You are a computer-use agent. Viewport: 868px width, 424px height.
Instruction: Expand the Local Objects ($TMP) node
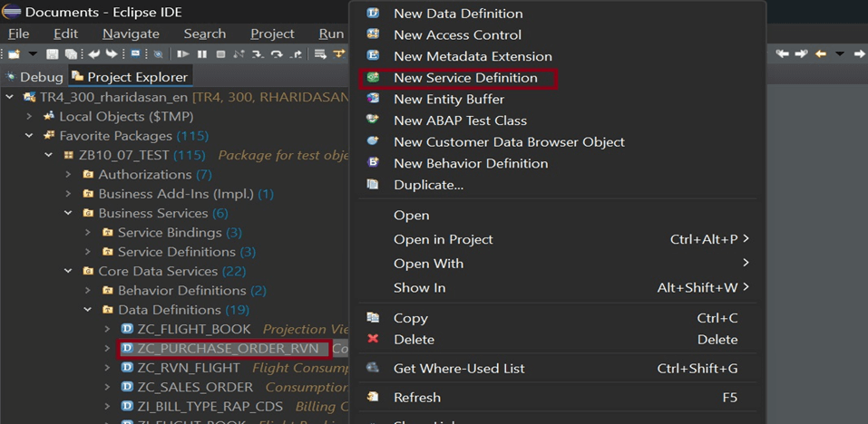pyautogui.click(x=29, y=117)
